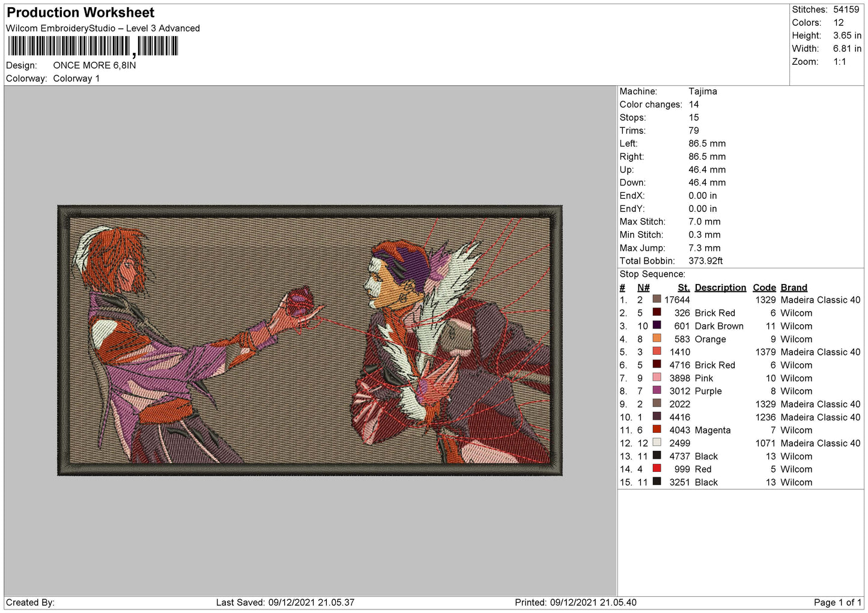This screenshot has height=613, width=868.
Task: Click the Stitches value 54159
Action: coord(846,10)
